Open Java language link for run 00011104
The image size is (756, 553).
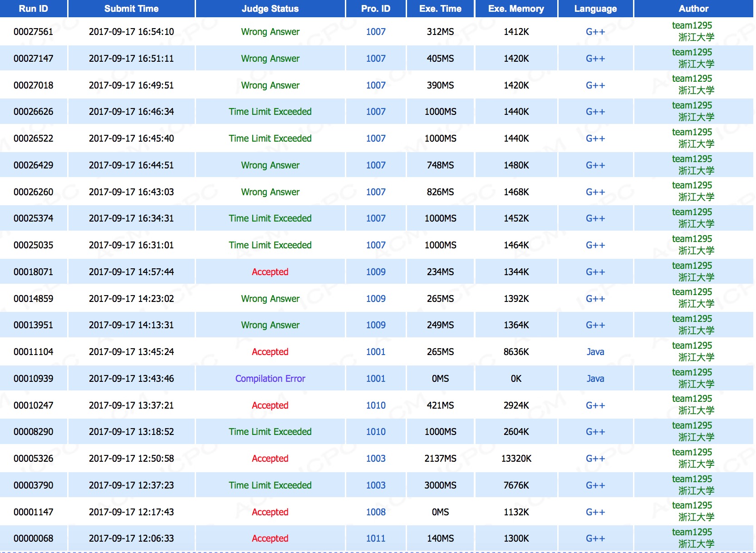click(x=595, y=352)
